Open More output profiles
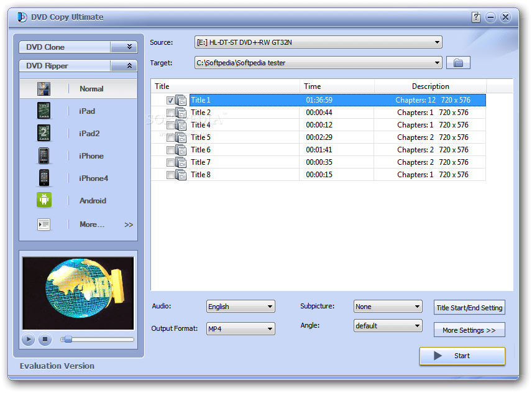This screenshot has width=532, height=393. point(93,224)
